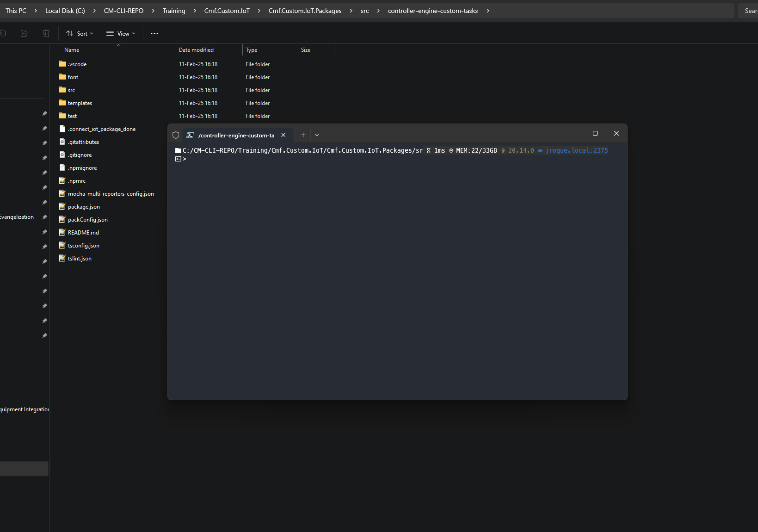Click the shield icon in terminal title bar
This screenshot has width=758, height=532.
tap(176, 135)
